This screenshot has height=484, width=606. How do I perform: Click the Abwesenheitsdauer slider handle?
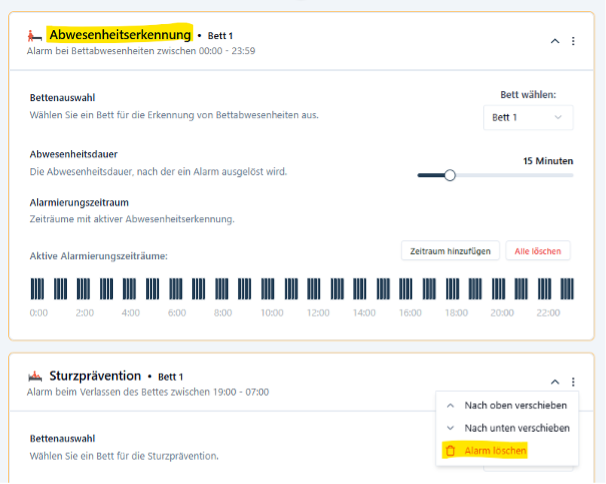tap(450, 175)
